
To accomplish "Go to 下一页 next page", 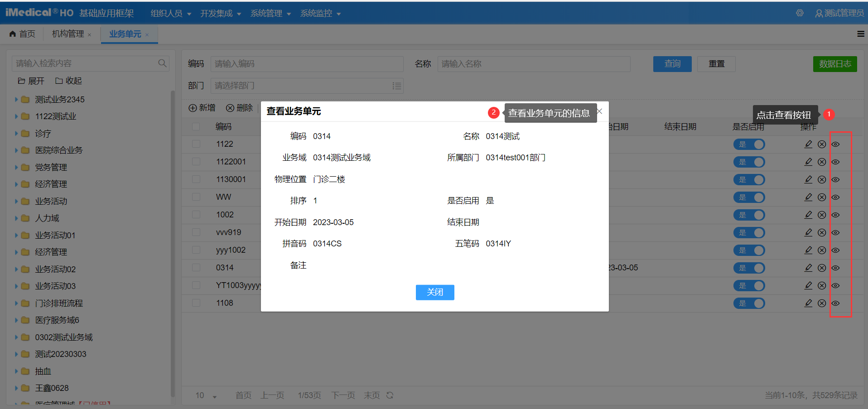I will click(x=343, y=395).
